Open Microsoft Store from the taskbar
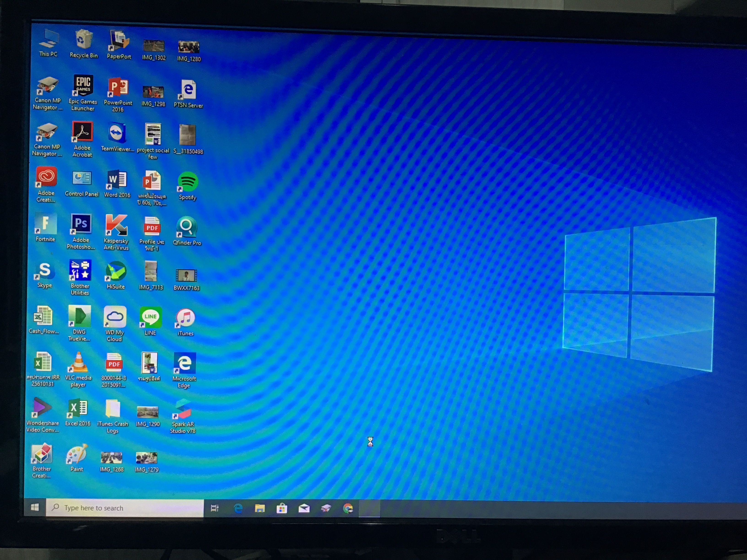The width and height of the screenshot is (747, 560). 282,508
